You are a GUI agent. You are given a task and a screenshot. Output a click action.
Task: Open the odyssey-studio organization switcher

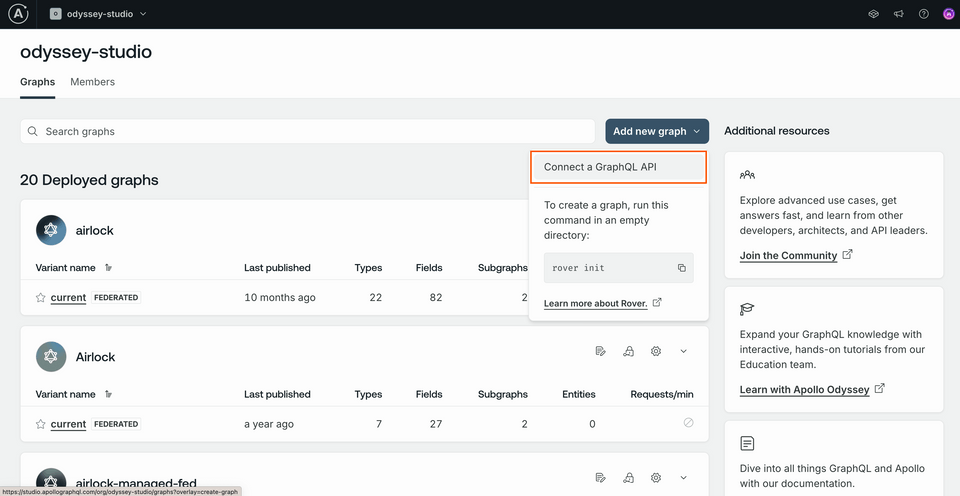(x=98, y=14)
